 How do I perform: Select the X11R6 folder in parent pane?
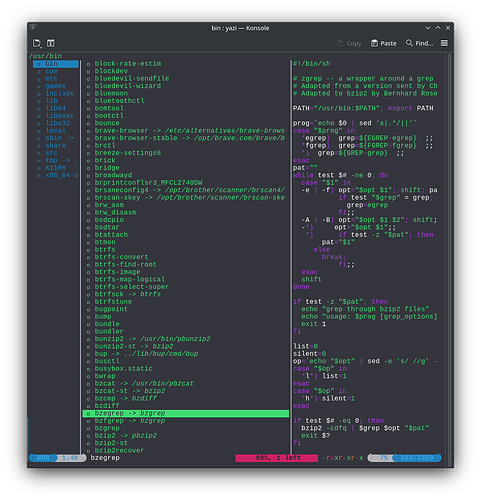(56, 168)
